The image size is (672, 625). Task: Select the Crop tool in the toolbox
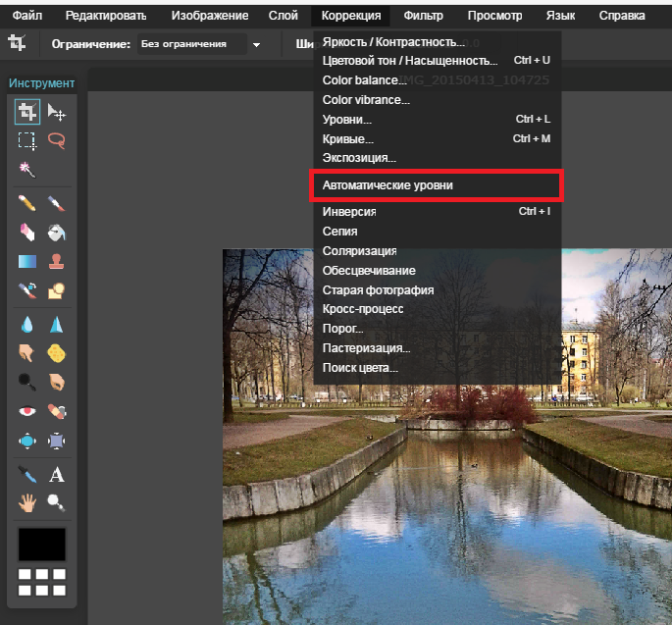coord(27,113)
